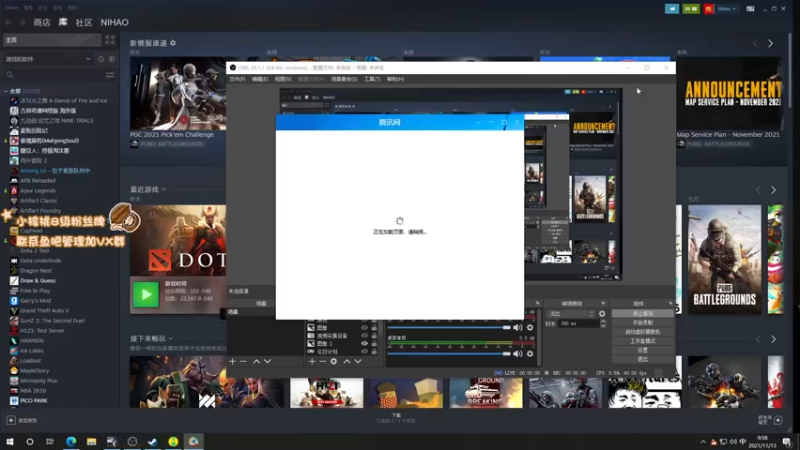Advance the news carousel with right arrow
Screen dimensions: 800x450
coord(770,44)
